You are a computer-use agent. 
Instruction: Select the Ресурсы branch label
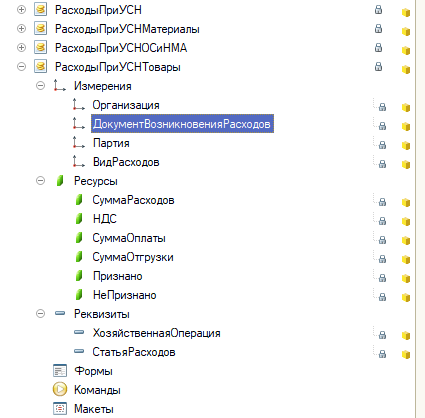96,181
